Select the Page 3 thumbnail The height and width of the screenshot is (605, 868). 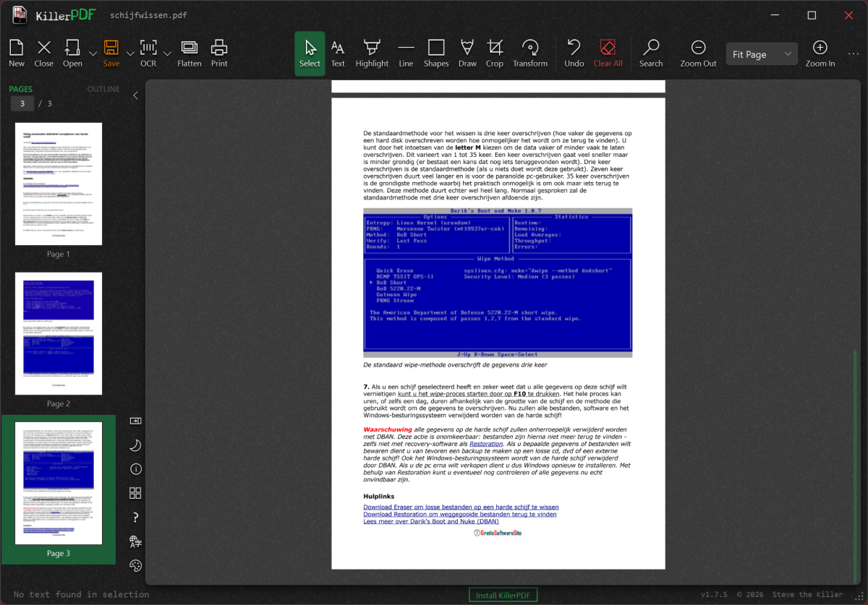pos(59,484)
